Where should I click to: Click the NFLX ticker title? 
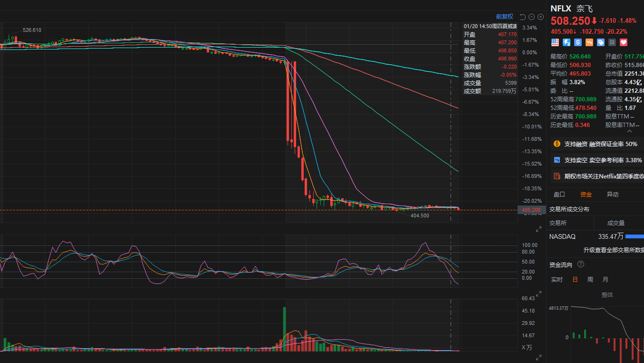pos(561,8)
